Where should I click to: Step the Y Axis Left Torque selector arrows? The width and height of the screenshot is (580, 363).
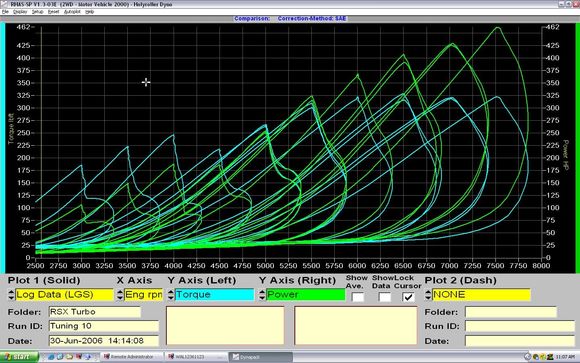coord(171,295)
